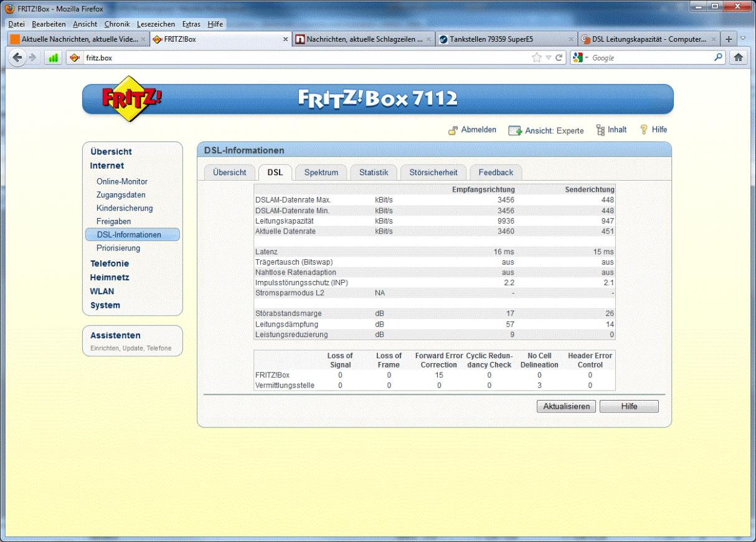
Task: Reload page with the refresh icon
Action: (x=560, y=58)
